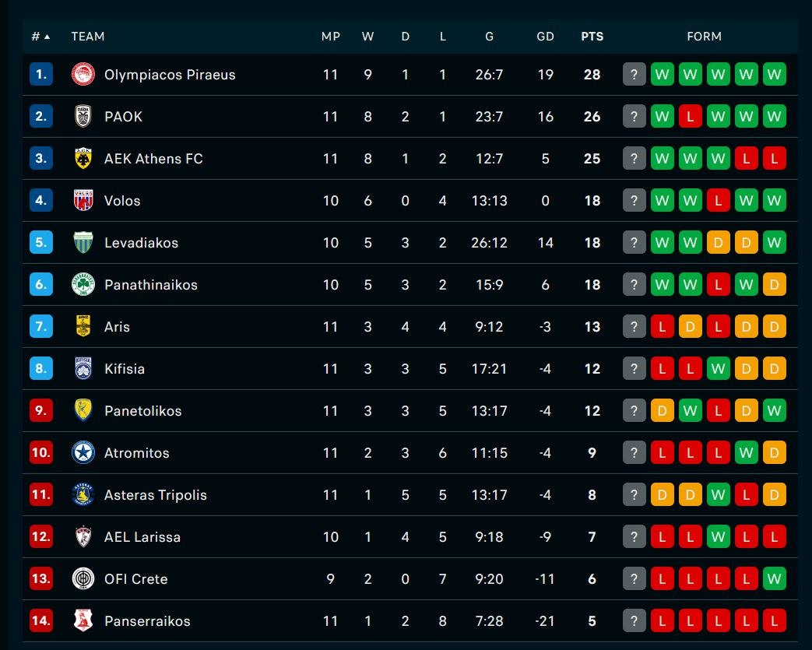Sort standings by PTS column header
This screenshot has height=650, width=812.
click(x=592, y=37)
